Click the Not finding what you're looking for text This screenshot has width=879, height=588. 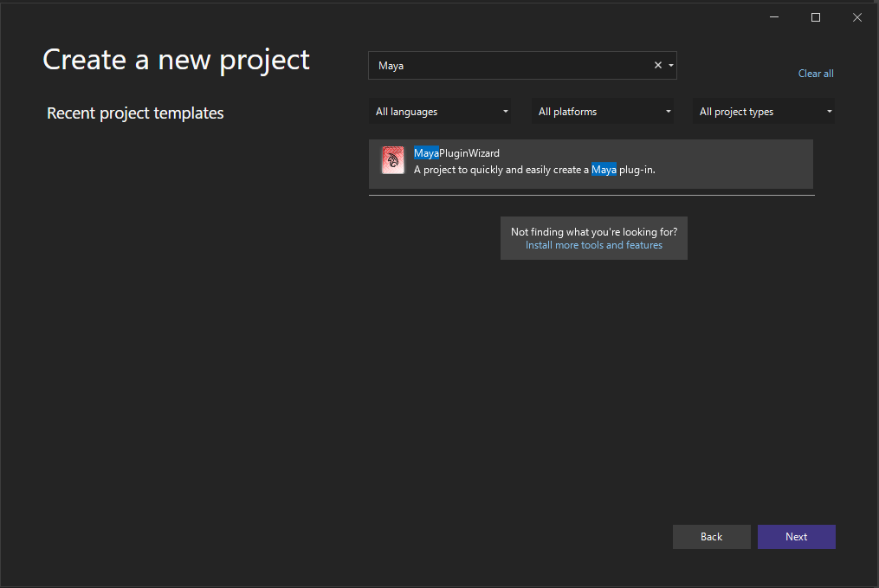coord(593,232)
